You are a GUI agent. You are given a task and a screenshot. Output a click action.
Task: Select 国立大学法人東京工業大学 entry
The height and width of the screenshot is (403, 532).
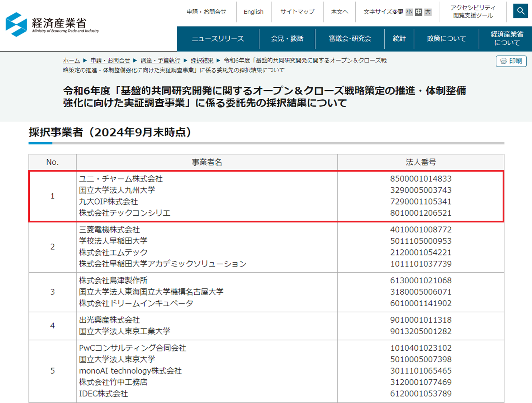125,331
